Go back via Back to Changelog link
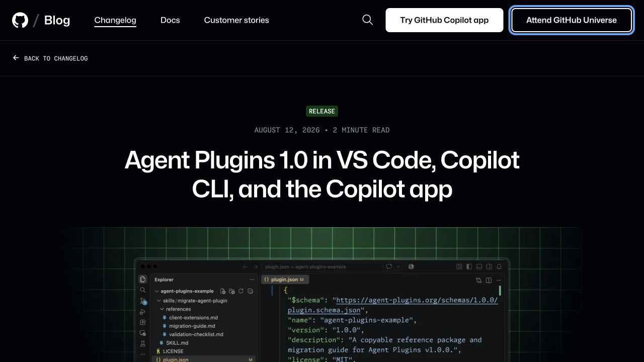Viewport: 644px width, 362px height. 50,58
